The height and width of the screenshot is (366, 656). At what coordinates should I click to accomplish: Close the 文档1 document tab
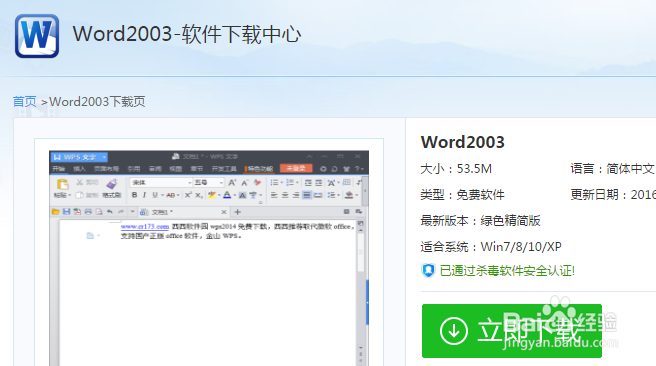coord(224,212)
